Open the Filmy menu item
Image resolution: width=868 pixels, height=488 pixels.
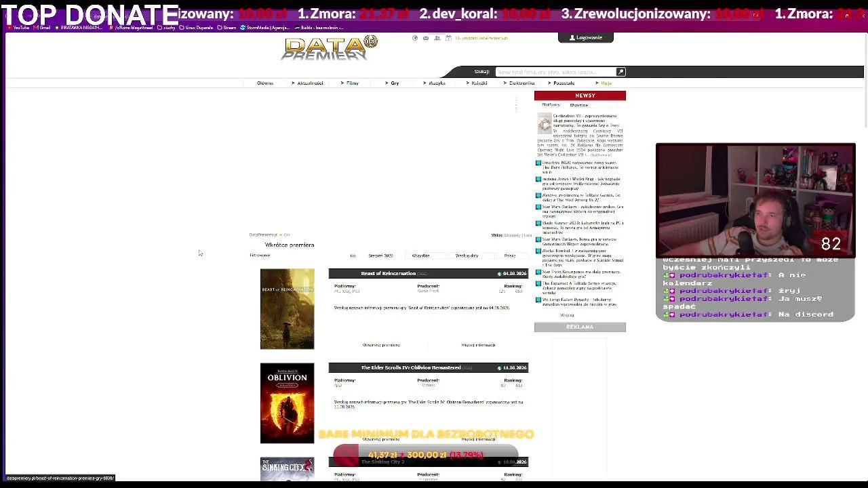click(x=352, y=83)
